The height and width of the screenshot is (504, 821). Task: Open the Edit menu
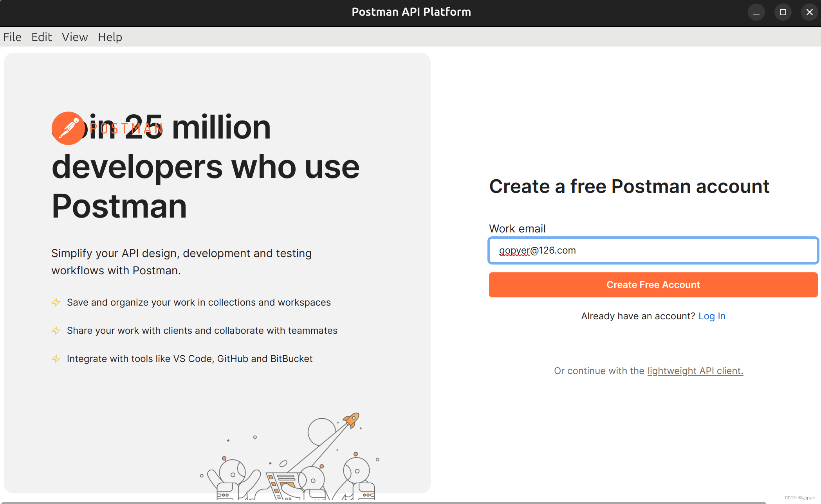click(42, 37)
